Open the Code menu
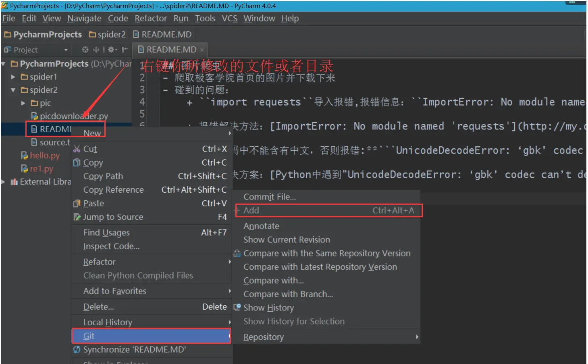The height and width of the screenshot is (364, 588). click(x=118, y=19)
